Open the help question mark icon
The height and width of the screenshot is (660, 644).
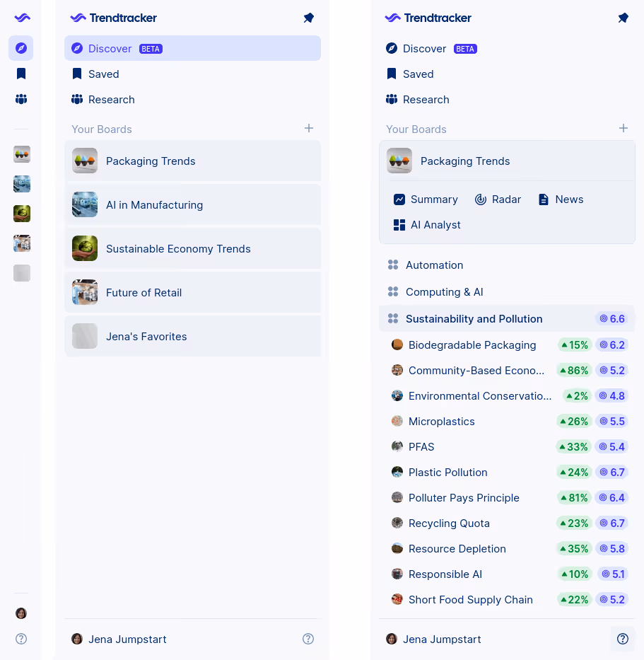[x=623, y=639]
